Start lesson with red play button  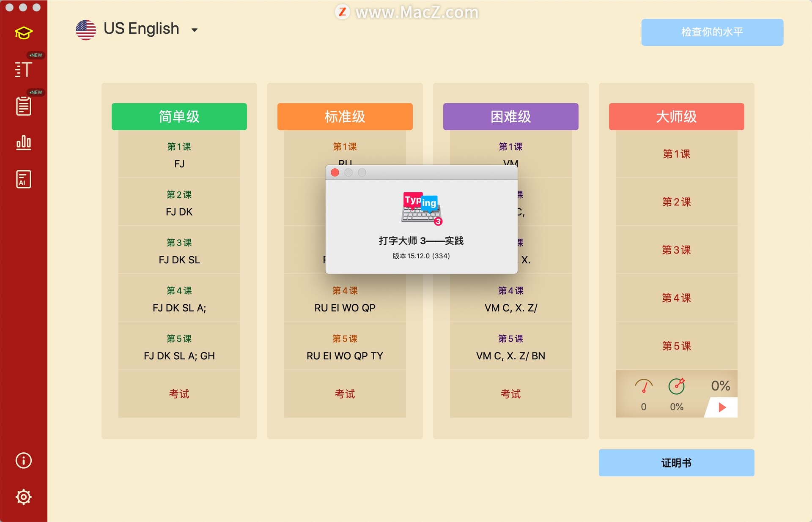pyautogui.click(x=722, y=407)
